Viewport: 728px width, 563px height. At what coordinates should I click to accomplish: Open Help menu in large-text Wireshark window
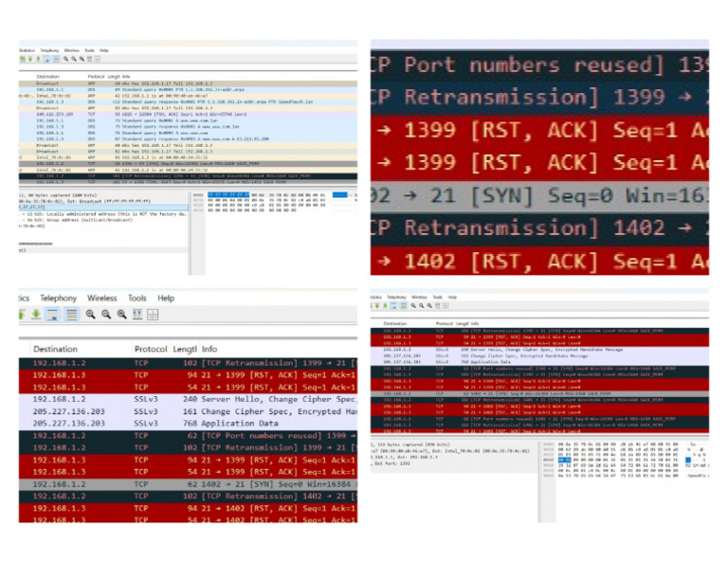pos(166,298)
